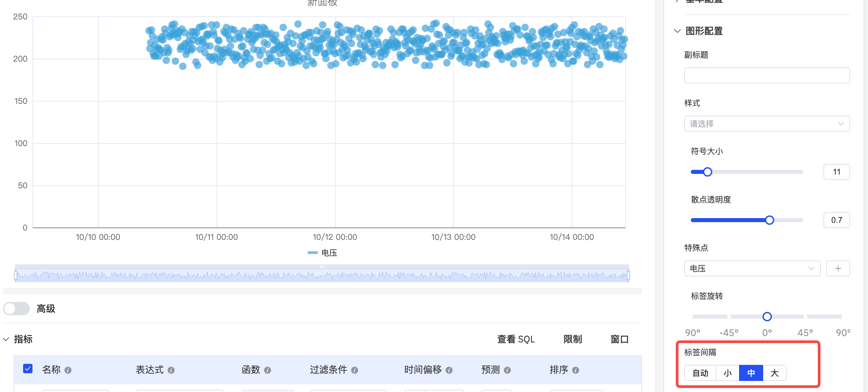Click info icon next to 排序
Viewport: 868px width, 392px height.
tap(576, 370)
